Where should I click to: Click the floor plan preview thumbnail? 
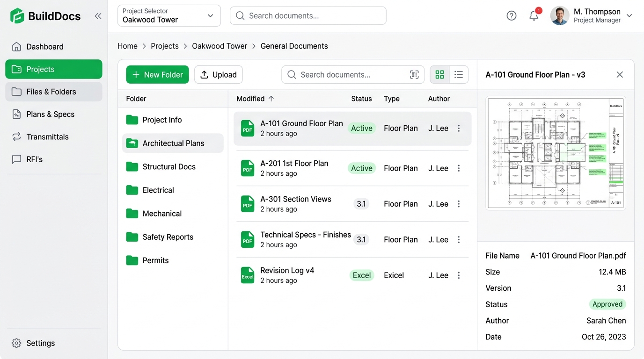point(556,153)
